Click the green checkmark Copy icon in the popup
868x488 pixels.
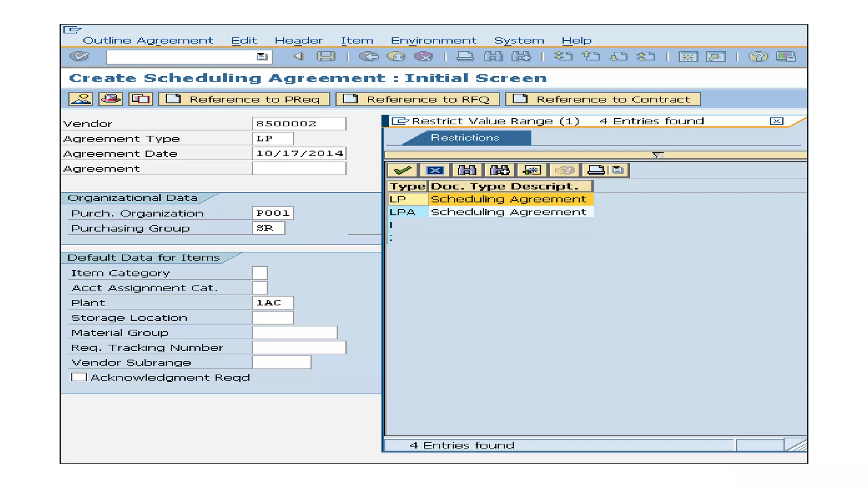tap(402, 170)
